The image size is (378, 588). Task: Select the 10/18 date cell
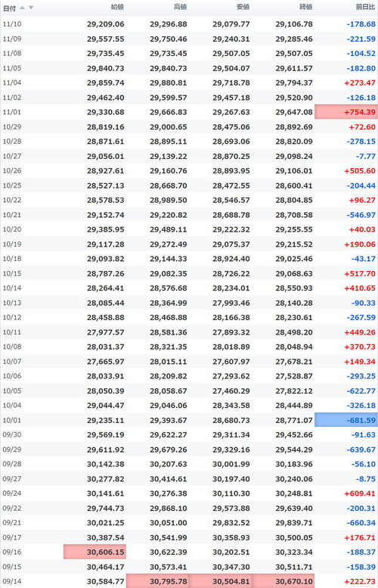[x=12, y=259]
